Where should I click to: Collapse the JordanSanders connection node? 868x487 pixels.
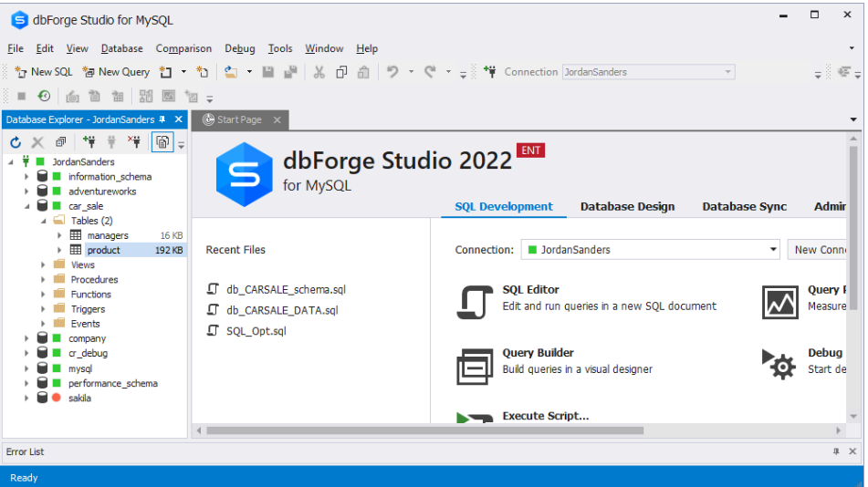pyautogui.click(x=11, y=161)
